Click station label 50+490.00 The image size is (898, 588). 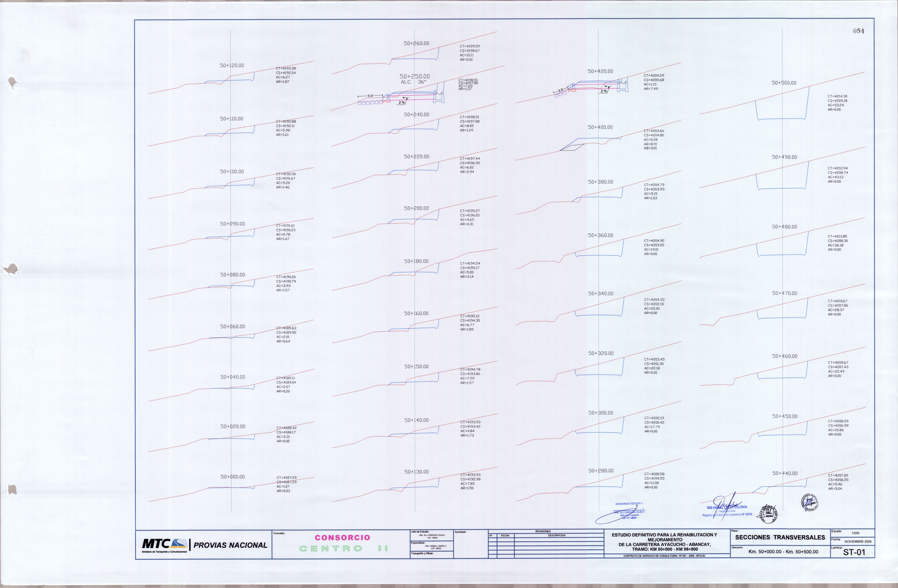click(784, 157)
